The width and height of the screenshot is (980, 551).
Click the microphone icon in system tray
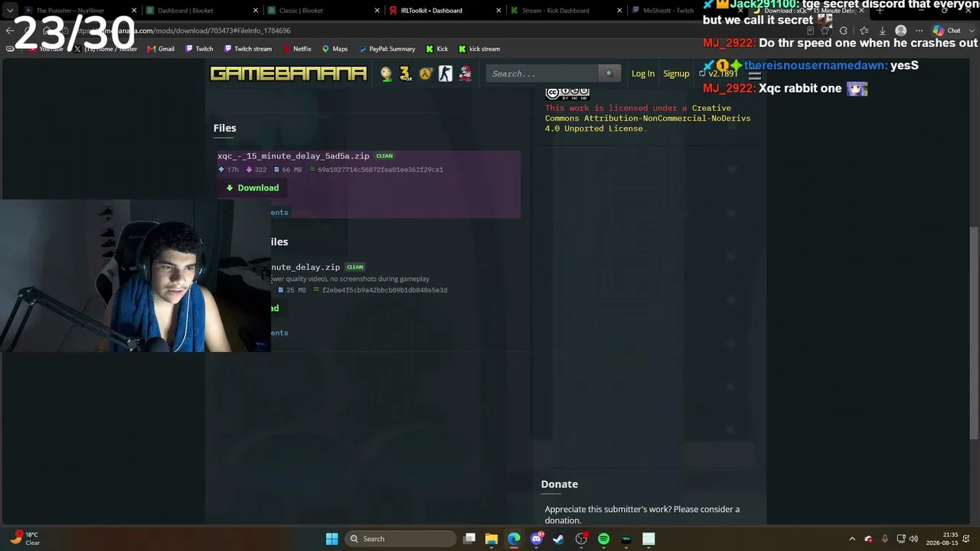coord(885,539)
